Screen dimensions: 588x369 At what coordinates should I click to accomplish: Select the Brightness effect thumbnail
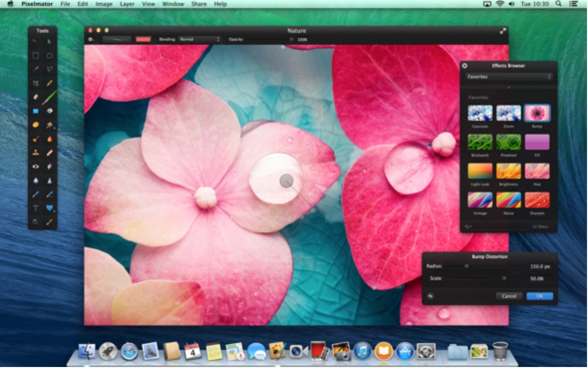click(x=508, y=171)
